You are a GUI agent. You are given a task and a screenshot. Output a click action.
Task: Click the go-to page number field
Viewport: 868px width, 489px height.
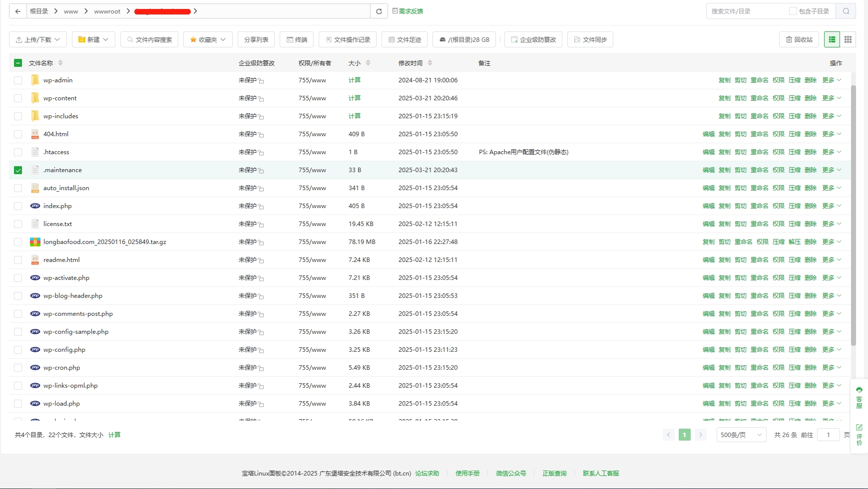[828, 435]
